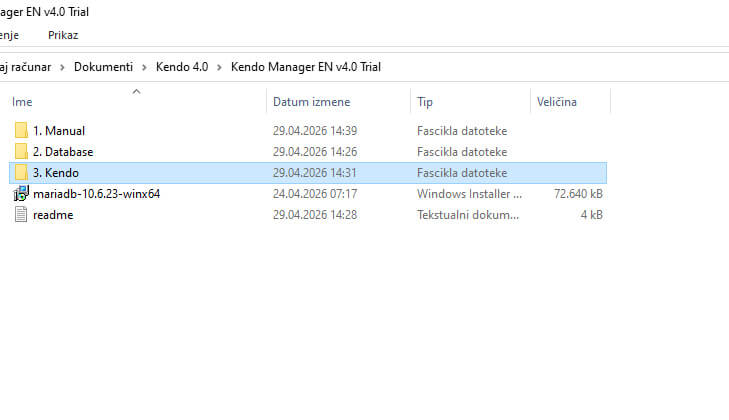The width and height of the screenshot is (729, 420).
Task: Sort files by Ime column header
Action: tap(22, 102)
